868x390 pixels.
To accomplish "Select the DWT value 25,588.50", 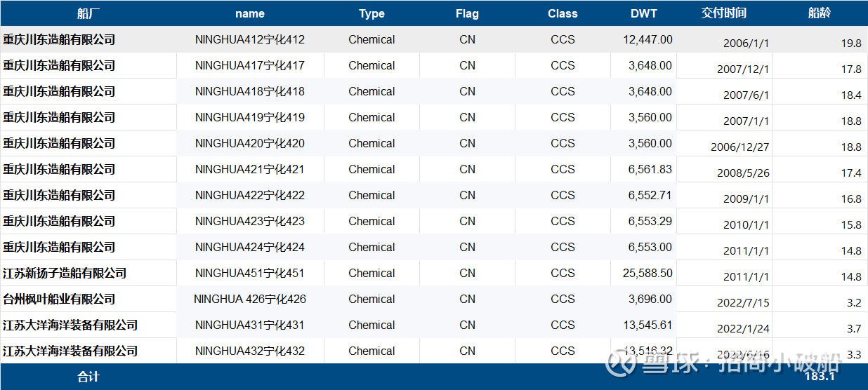I will coord(647,274).
